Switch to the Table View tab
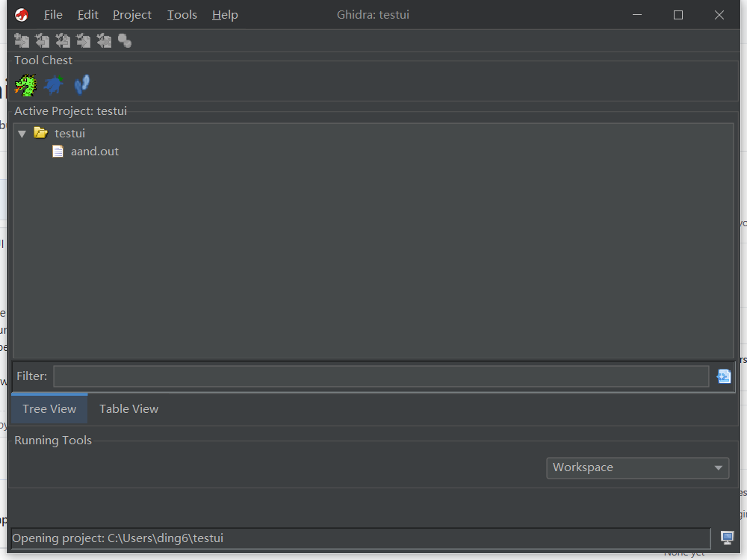The image size is (747, 560). [128, 409]
